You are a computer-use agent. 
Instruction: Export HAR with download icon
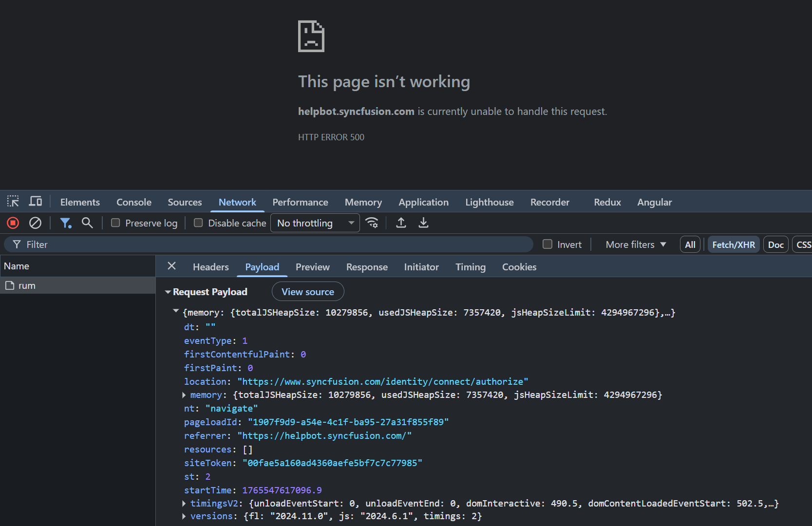click(x=423, y=223)
